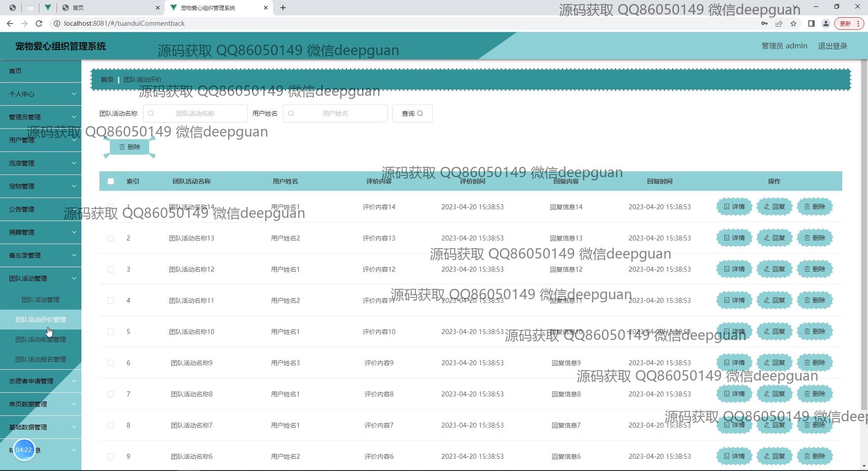The height and width of the screenshot is (471, 868).
Task: Reply to 团队活动名称12 with 回复
Action: (774, 269)
